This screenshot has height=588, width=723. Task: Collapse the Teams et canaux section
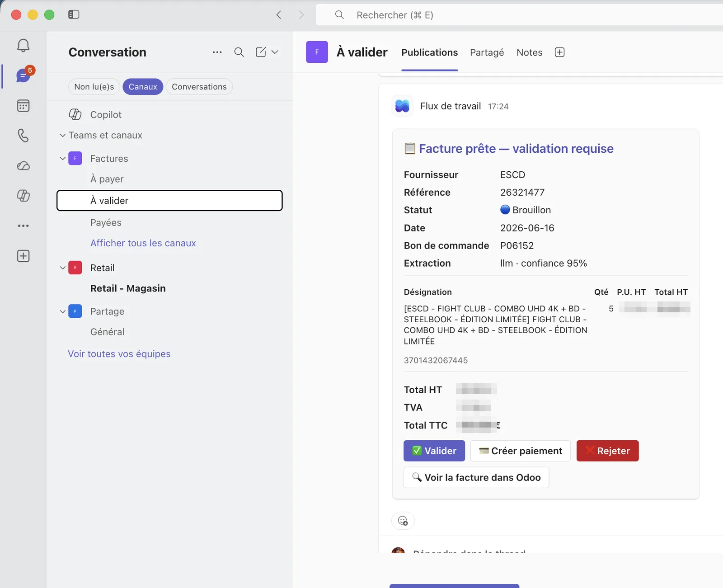coord(62,135)
